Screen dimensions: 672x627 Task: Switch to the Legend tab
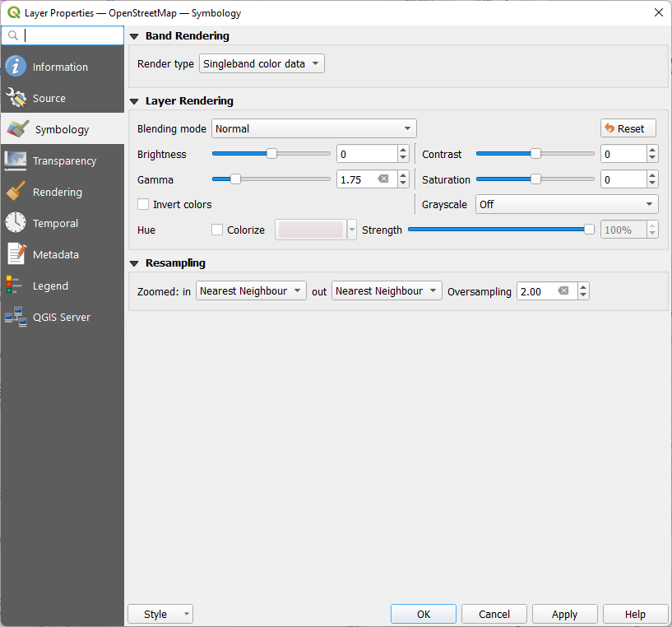tap(63, 286)
